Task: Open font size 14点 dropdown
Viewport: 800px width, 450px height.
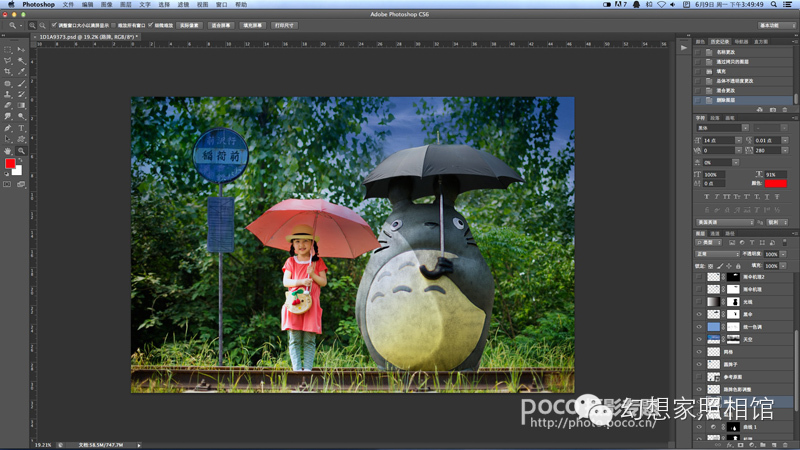Action: click(x=738, y=140)
